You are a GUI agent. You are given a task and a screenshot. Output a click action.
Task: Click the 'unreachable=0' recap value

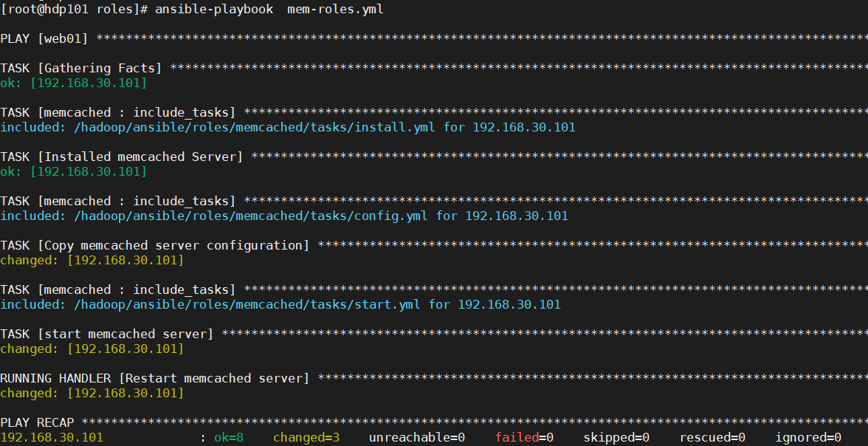pyautogui.click(x=417, y=438)
